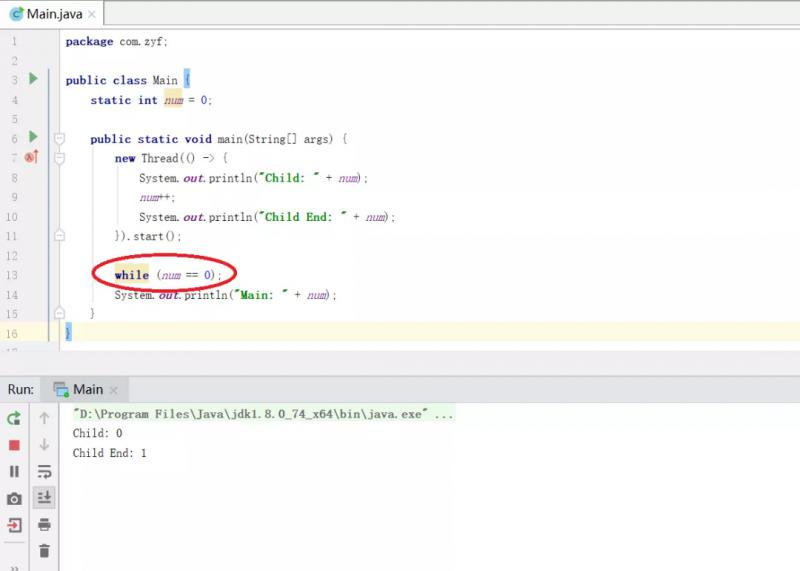
Task: Click the lambda gutter marker on line 7
Action: coord(32,157)
